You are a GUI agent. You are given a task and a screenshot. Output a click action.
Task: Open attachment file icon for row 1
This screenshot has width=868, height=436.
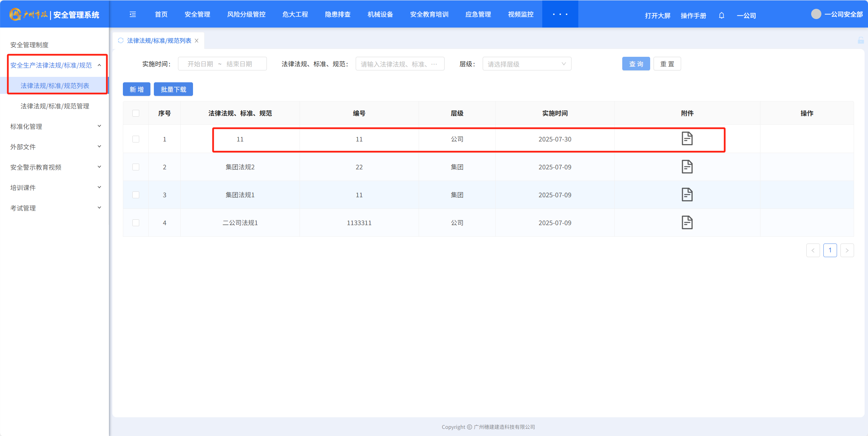[x=687, y=139]
